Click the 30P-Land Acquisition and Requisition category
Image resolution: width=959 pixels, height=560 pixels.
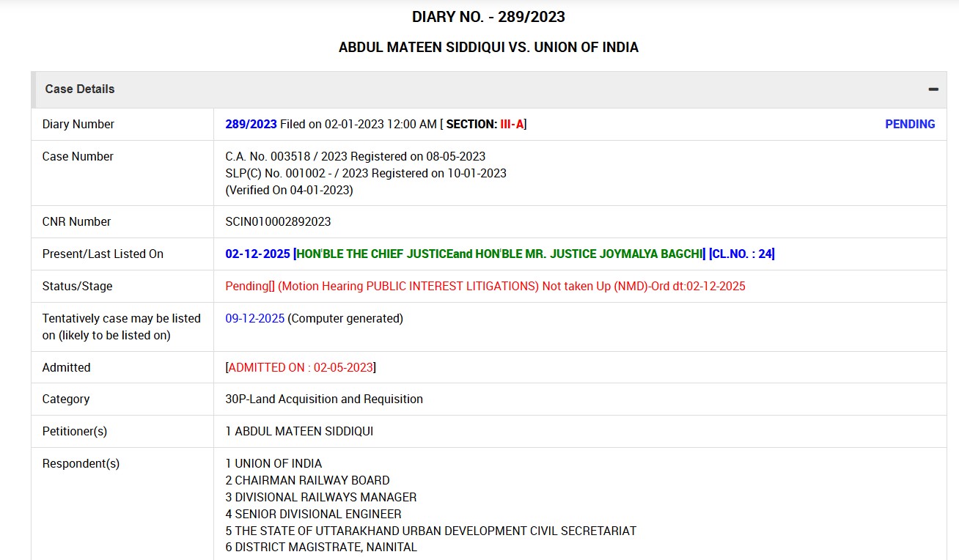pos(323,399)
